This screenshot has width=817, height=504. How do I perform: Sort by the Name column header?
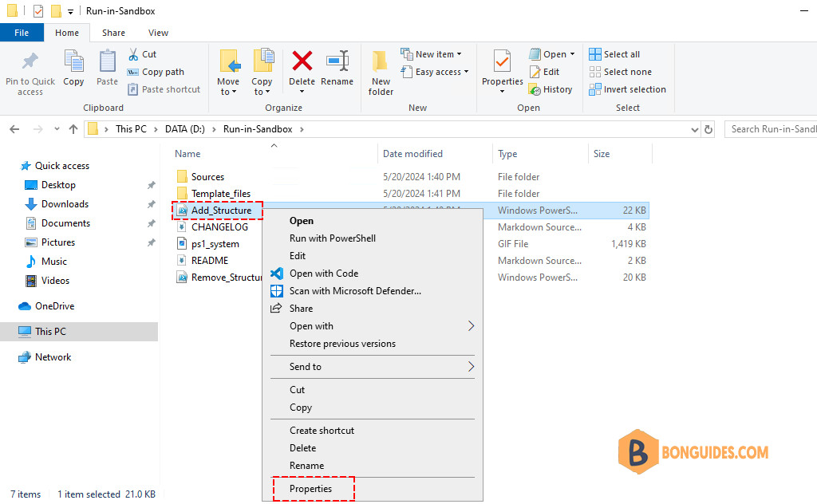(x=187, y=154)
